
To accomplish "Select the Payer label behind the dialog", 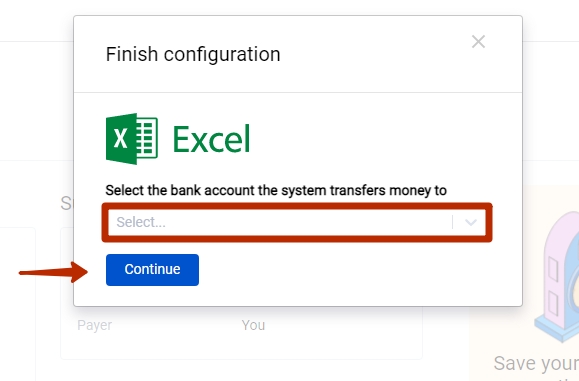I will pos(95,325).
